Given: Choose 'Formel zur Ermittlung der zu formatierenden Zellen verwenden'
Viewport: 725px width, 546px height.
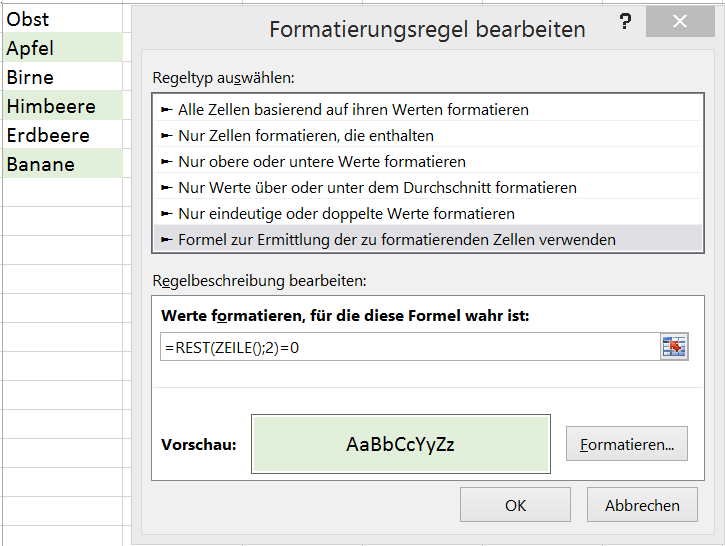Looking at the screenshot, I should tap(428, 239).
